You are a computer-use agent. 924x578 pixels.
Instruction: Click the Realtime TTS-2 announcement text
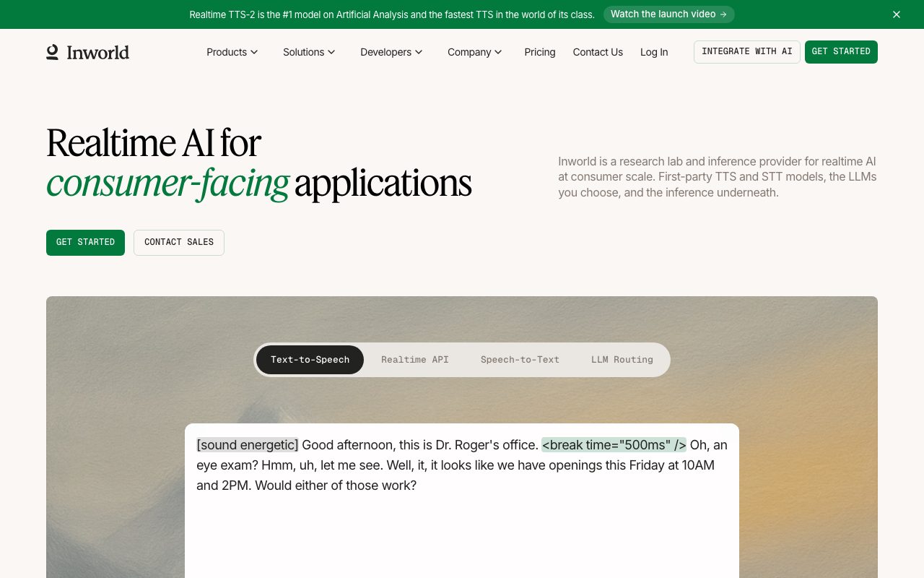[392, 14]
